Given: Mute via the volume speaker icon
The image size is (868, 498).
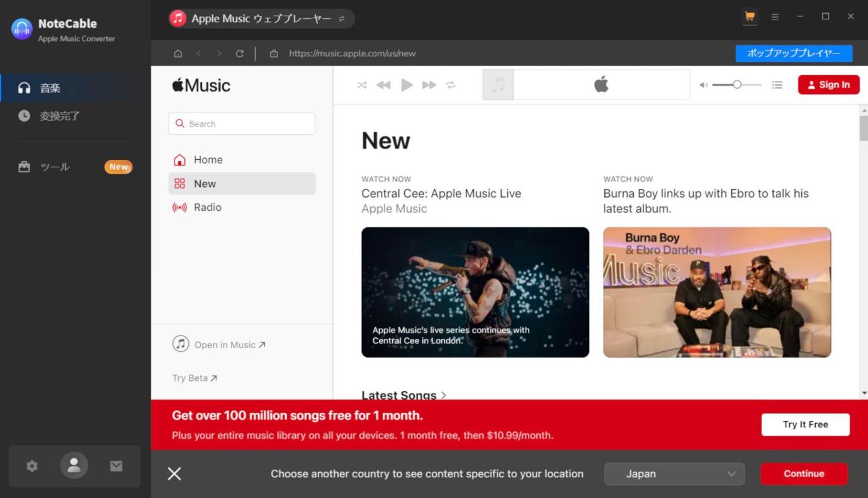Looking at the screenshot, I should click(x=704, y=85).
